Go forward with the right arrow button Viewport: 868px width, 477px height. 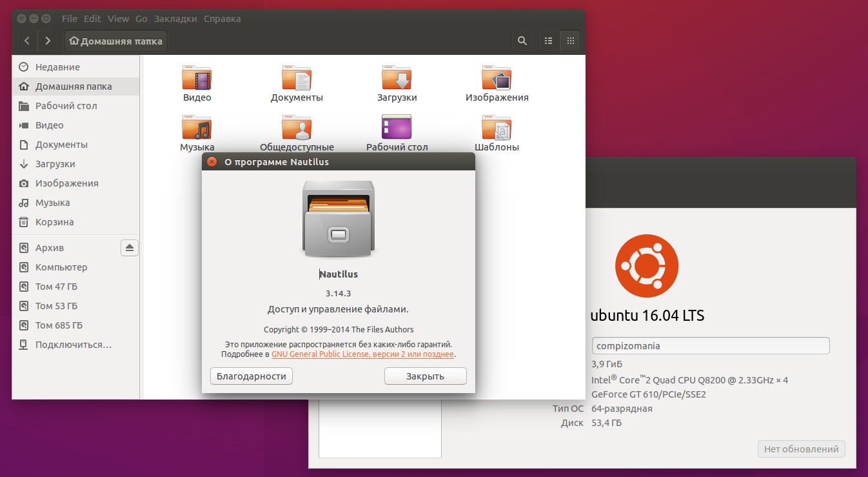pos(47,41)
